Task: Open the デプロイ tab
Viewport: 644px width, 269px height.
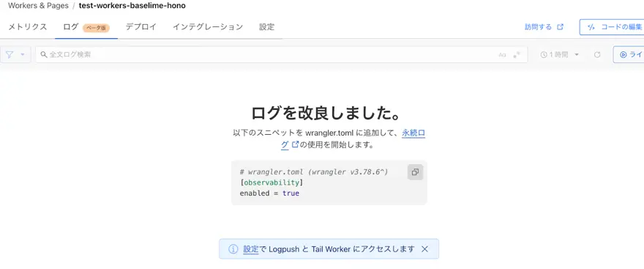Action: pos(141,27)
